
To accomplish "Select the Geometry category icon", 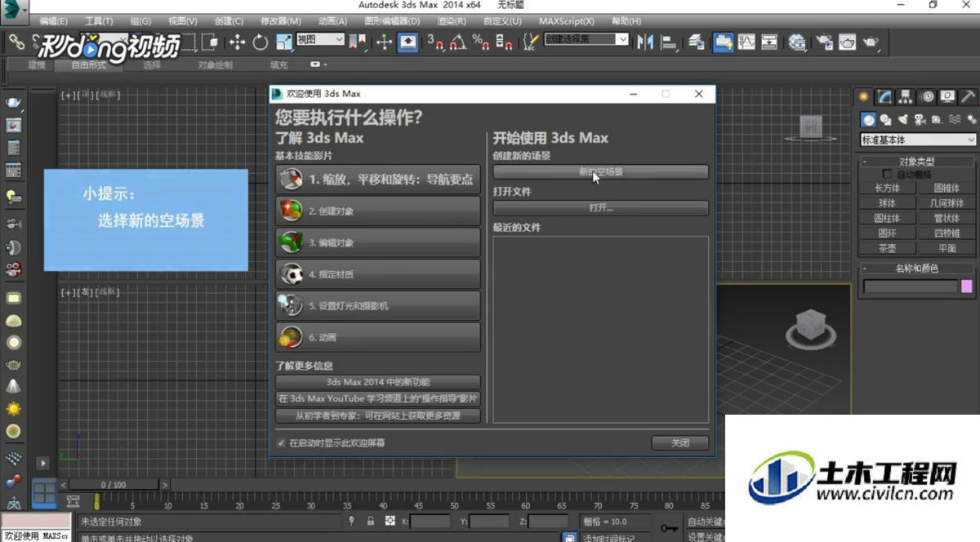I will pos(869,119).
